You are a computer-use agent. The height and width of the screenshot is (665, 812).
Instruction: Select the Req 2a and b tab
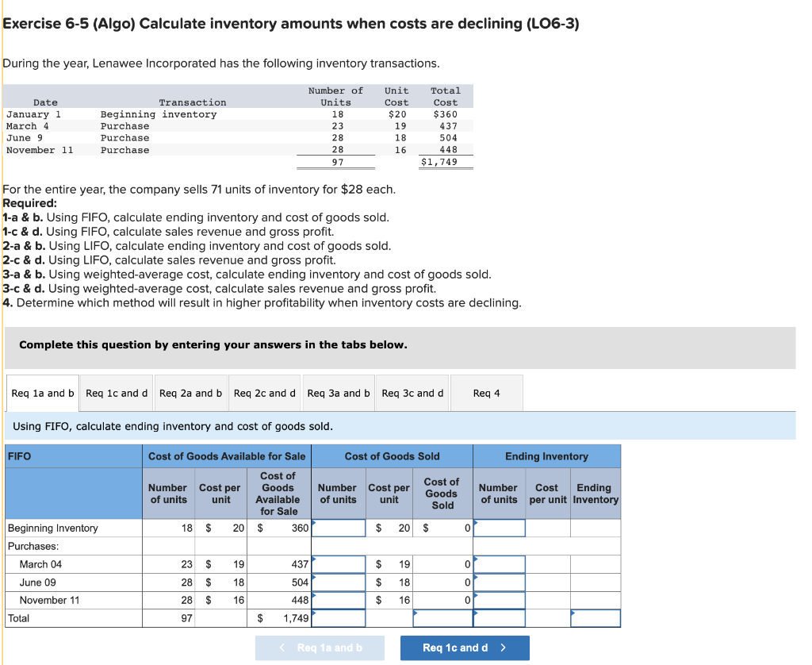[190, 392]
